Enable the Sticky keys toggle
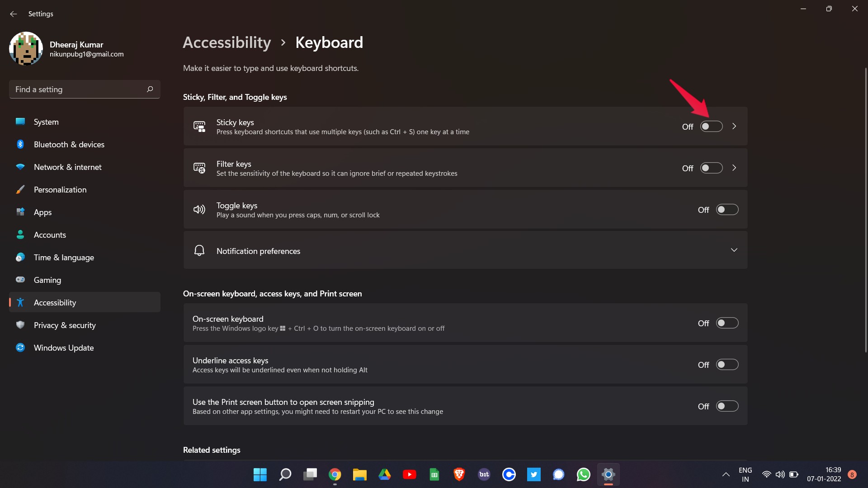868x488 pixels. pos(711,127)
